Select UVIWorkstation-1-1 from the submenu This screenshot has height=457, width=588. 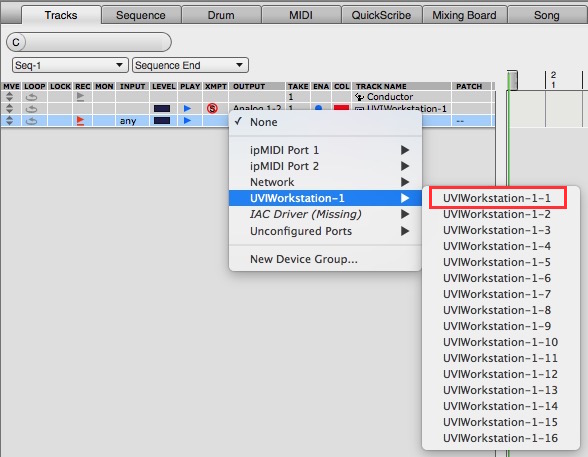point(497,198)
